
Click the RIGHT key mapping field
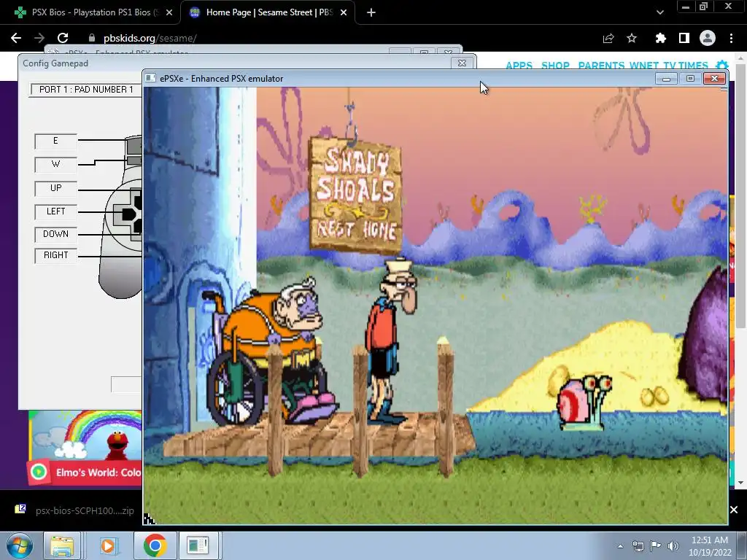click(x=55, y=255)
